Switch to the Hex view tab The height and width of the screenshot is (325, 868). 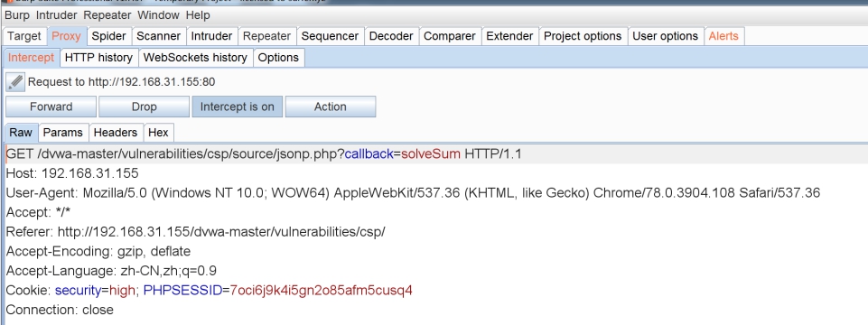158,133
